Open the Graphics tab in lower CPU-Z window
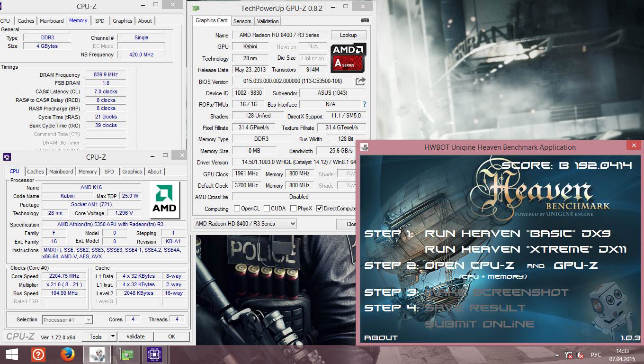Screen dimensions: 644x364 point(132,172)
